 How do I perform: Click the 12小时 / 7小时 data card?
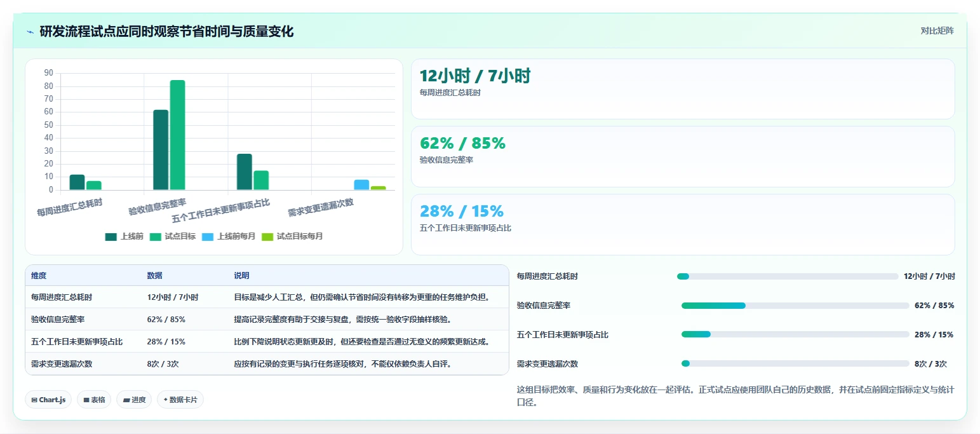[x=683, y=89]
